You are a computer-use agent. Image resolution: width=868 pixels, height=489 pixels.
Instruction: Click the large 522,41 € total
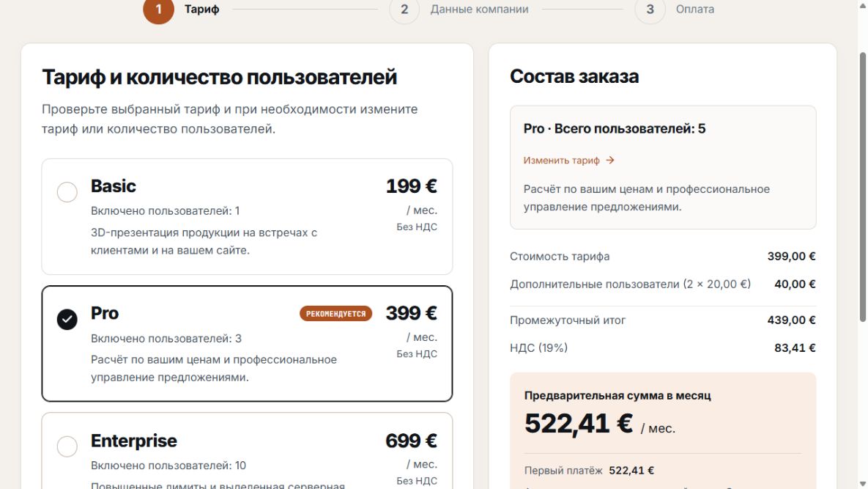[x=579, y=424]
